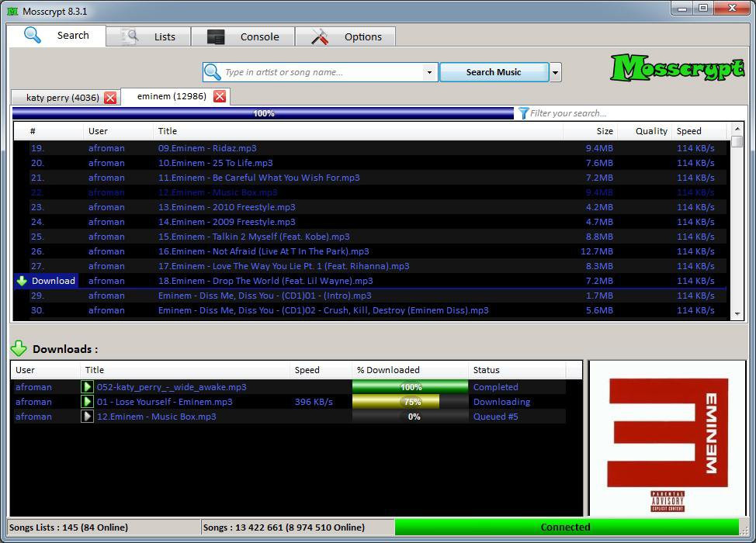Select dimmed result 12.Eminem - Music Box.mp3
Screen dimensions: 756x543
(x=369, y=192)
